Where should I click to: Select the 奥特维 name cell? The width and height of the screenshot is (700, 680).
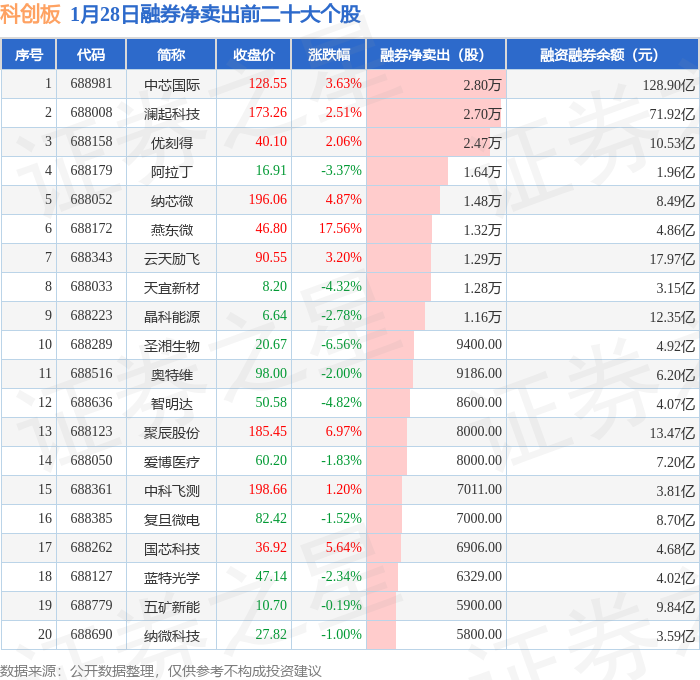[x=171, y=375]
